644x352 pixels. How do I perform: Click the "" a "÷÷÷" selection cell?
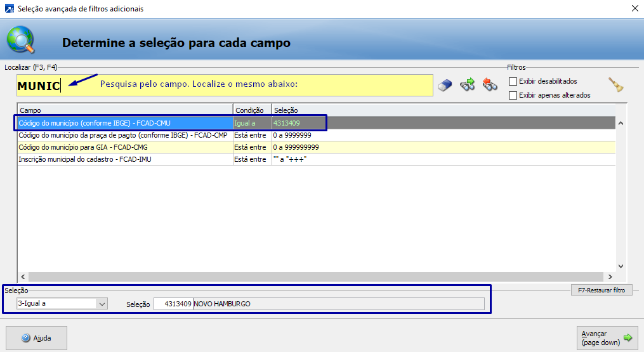pyautogui.click(x=444, y=159)
